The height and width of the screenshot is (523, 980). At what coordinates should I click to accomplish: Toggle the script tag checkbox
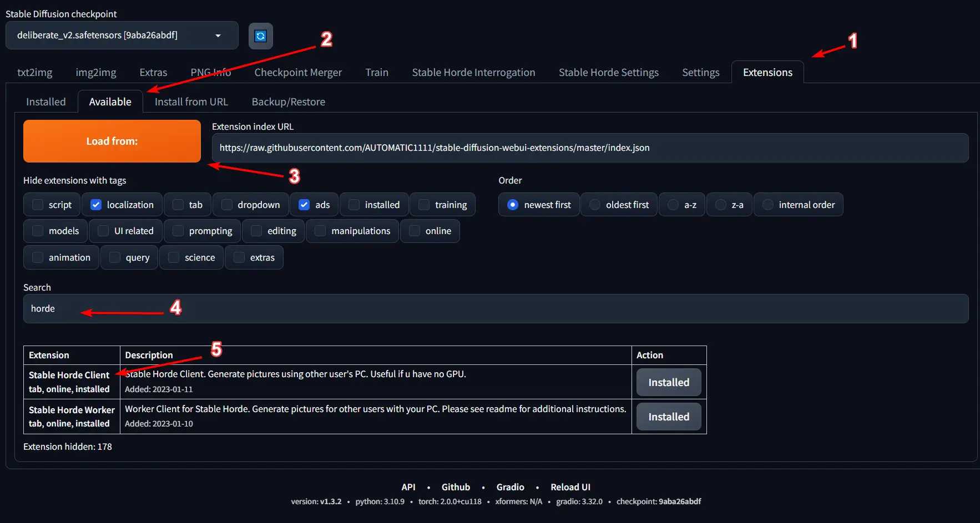tap(38, 205)
